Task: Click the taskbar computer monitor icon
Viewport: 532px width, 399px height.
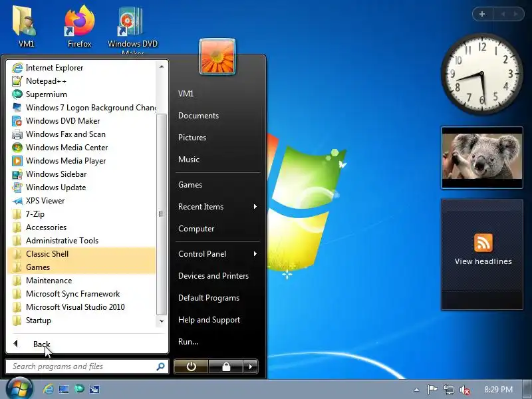Action: pyautogui.click(x=64, y=389)
